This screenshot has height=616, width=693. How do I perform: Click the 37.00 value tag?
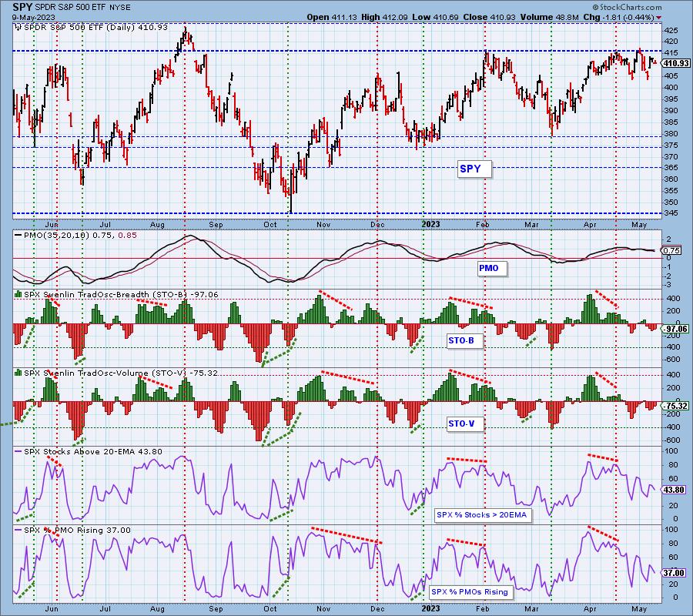[x=674, y=573]
